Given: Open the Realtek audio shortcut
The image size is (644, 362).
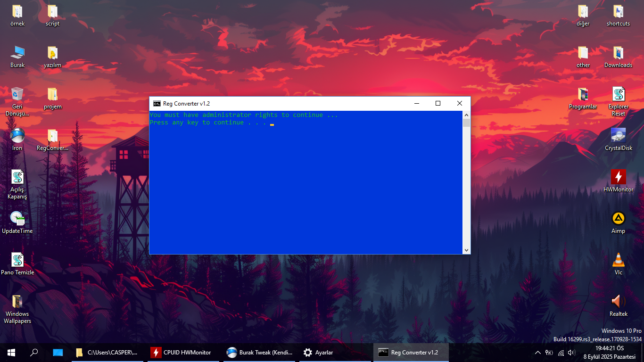Looking at the screenshot, I should pyautogui.click(x=618, y=305).
